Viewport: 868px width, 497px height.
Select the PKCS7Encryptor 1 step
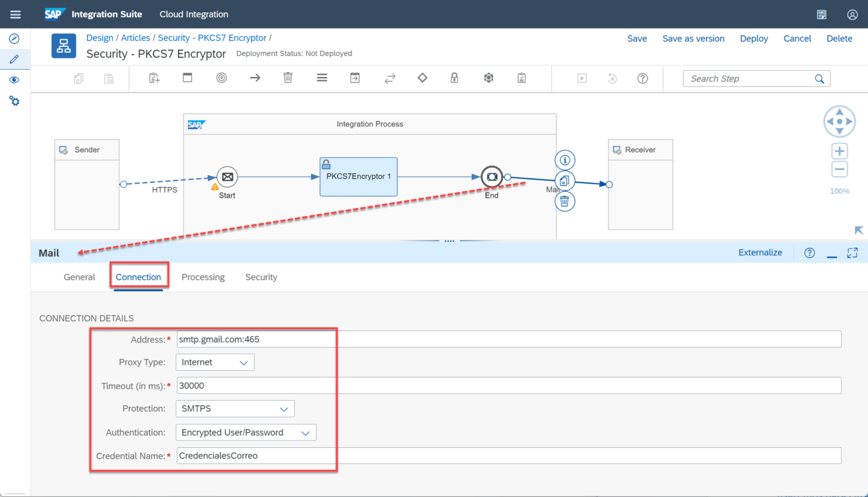click(359, 177)
